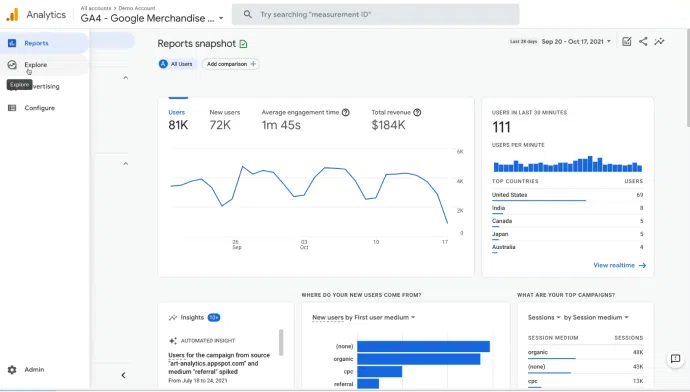Click the 111 users in last 30 minutes
This screenshot has height=392, width=690.
(x=501, y=127)
